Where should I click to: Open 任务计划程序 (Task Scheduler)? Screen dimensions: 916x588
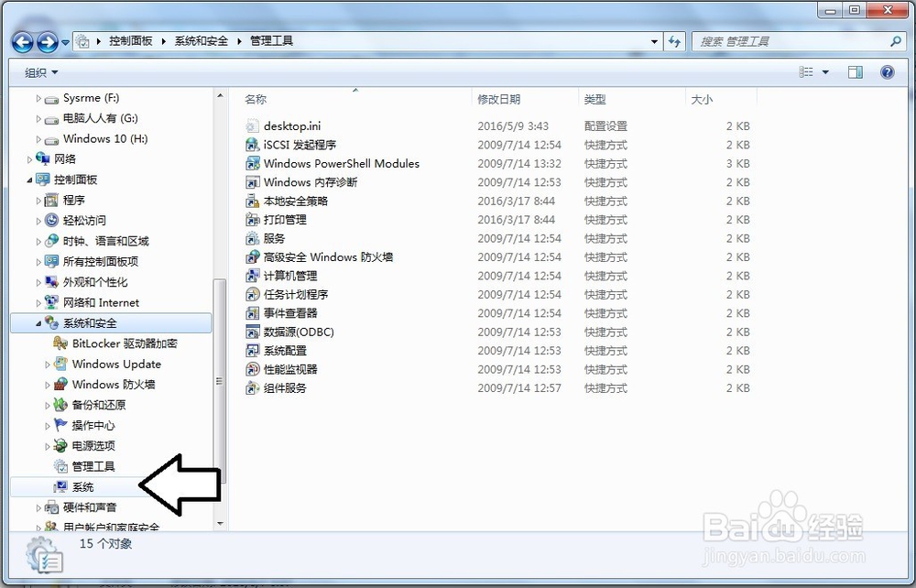(x=295, y=294)
